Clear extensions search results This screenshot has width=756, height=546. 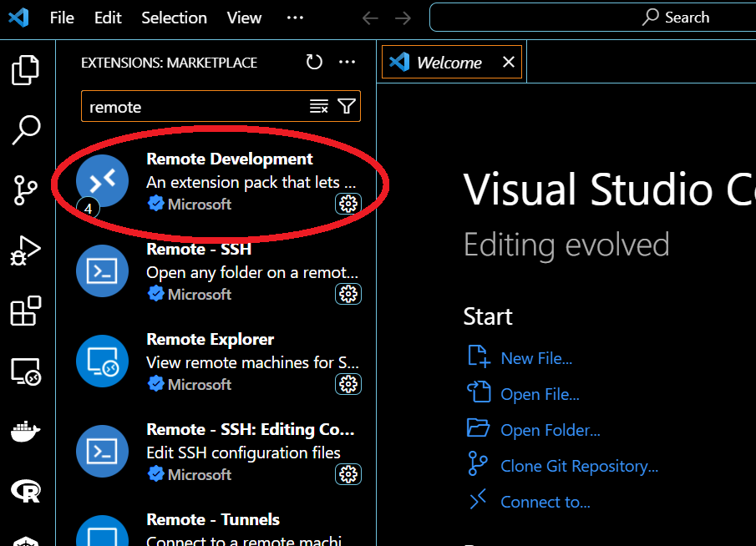[319, 106]
